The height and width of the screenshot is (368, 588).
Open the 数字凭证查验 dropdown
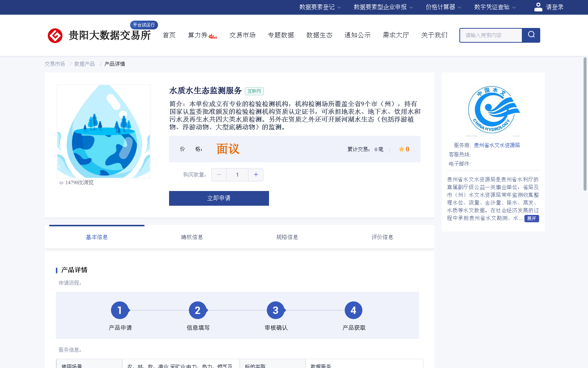tap(495, 7)
